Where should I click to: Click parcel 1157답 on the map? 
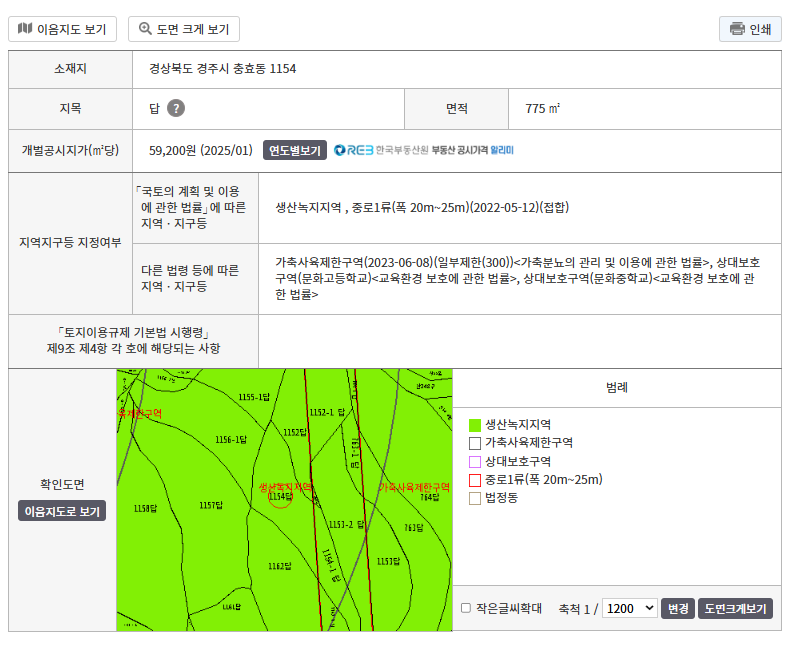tap(210, 505)
